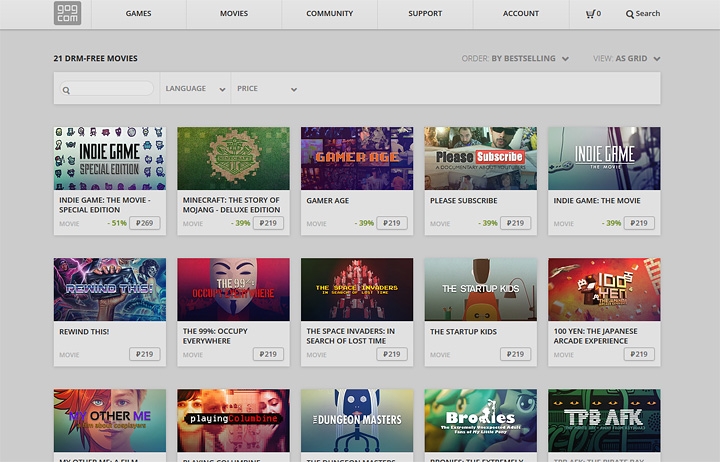Open the Games menu

(x=139, y=14)
